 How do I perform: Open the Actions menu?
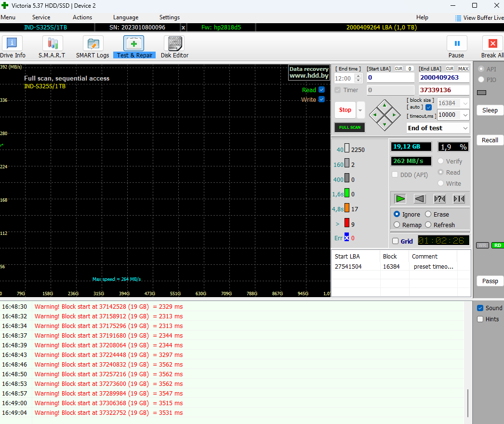pos(82,17)
